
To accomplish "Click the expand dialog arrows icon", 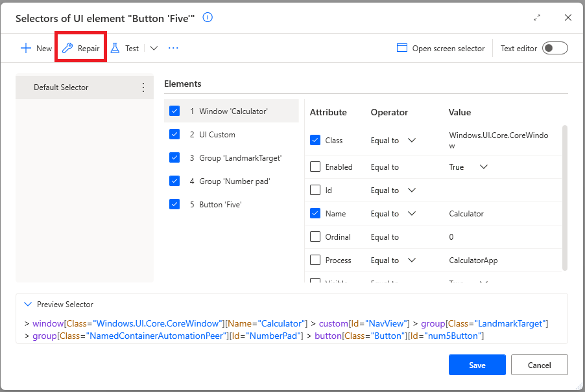I will tap(537, 17).
